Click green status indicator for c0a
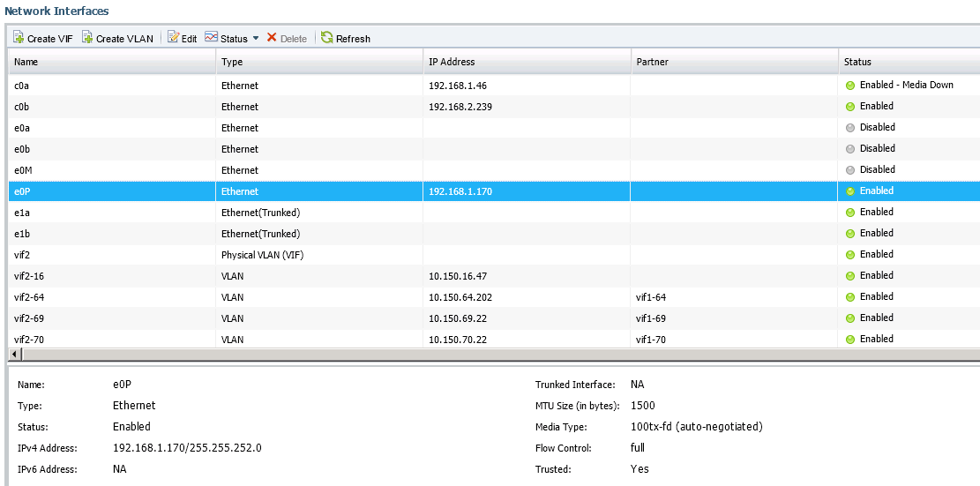This screenshot has height=486, width=980. [x=850, y=86]
